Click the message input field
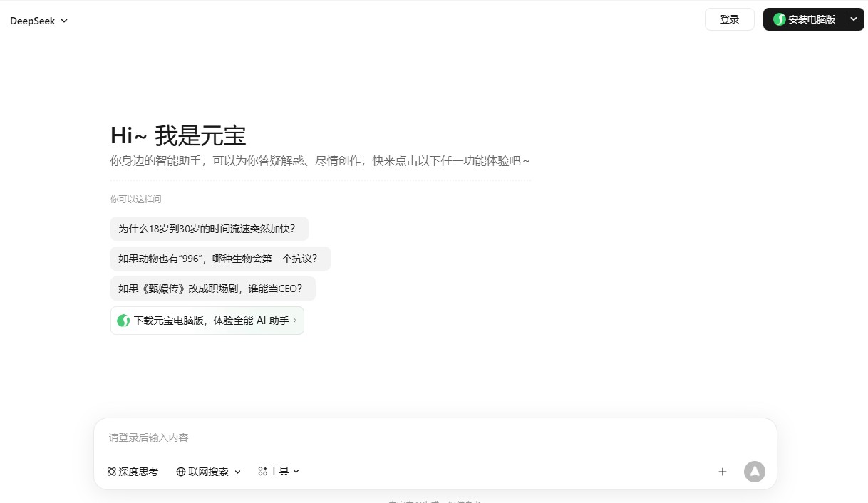868x503 pixels. (x=356, y=437)
